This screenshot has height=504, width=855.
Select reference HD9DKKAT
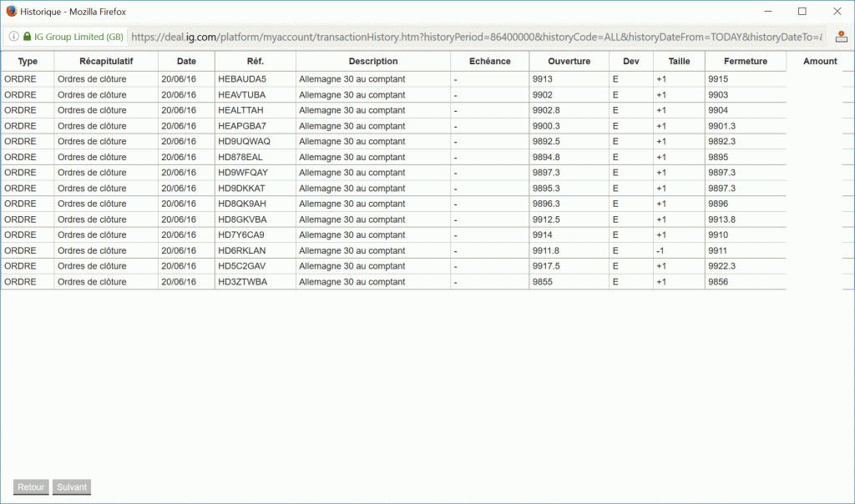click(241, 188)
